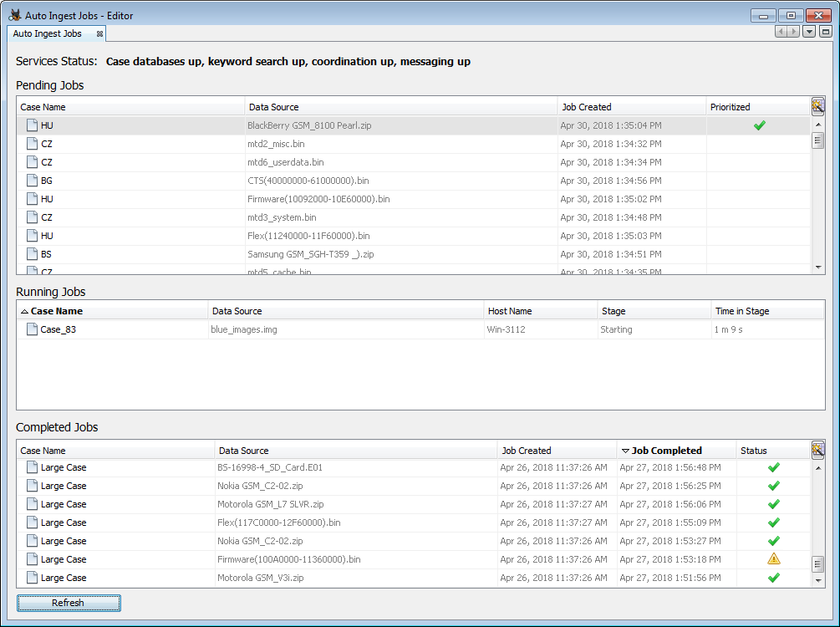The image size is (840, 627).
Task: Open column customization for Completed Jobs table
Action: point(818,450)
